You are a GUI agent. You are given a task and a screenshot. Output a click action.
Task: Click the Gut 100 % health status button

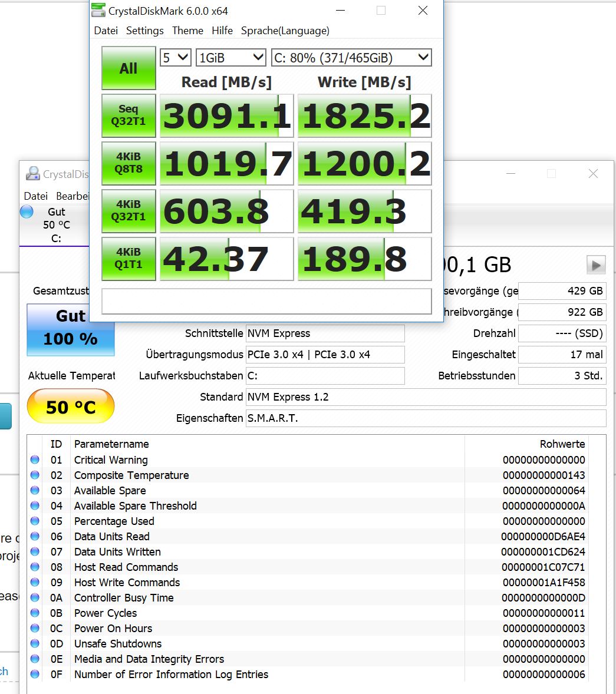point(71,330)
